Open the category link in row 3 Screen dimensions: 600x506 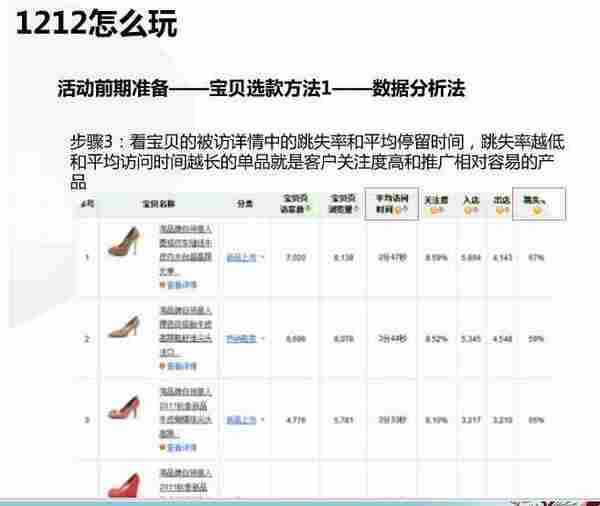click(x=241, y=420)
